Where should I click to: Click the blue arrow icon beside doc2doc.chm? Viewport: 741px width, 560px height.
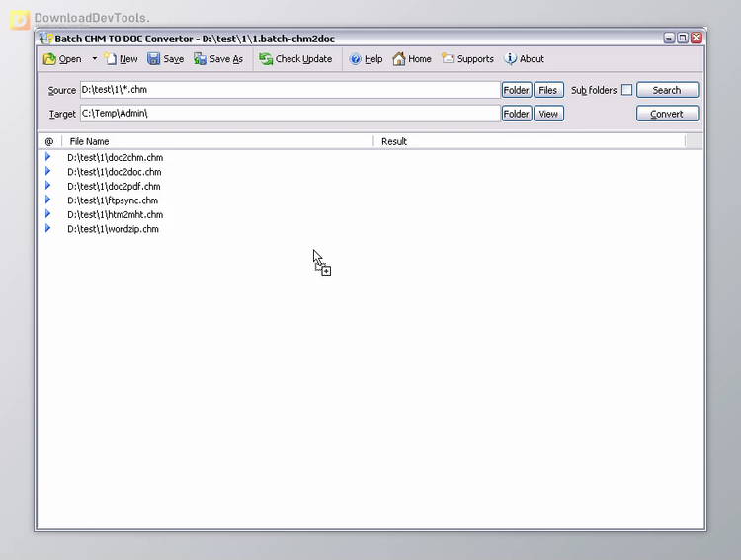[x=47, y=171]
